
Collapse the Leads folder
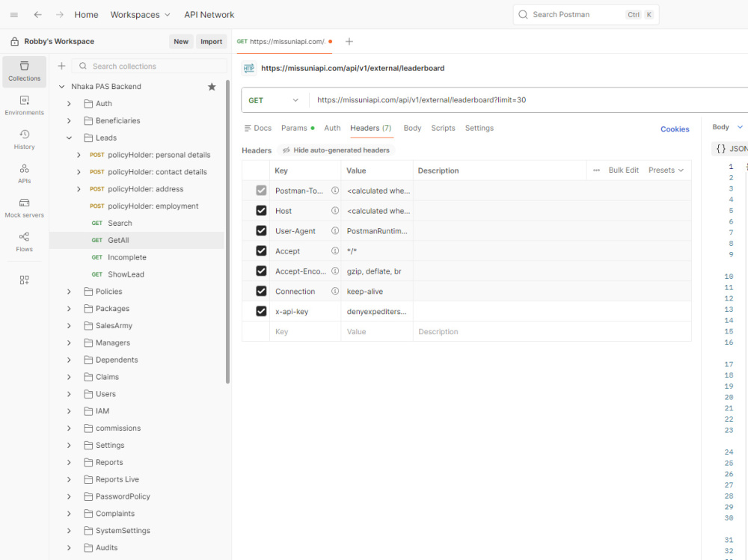pos(69,138)
